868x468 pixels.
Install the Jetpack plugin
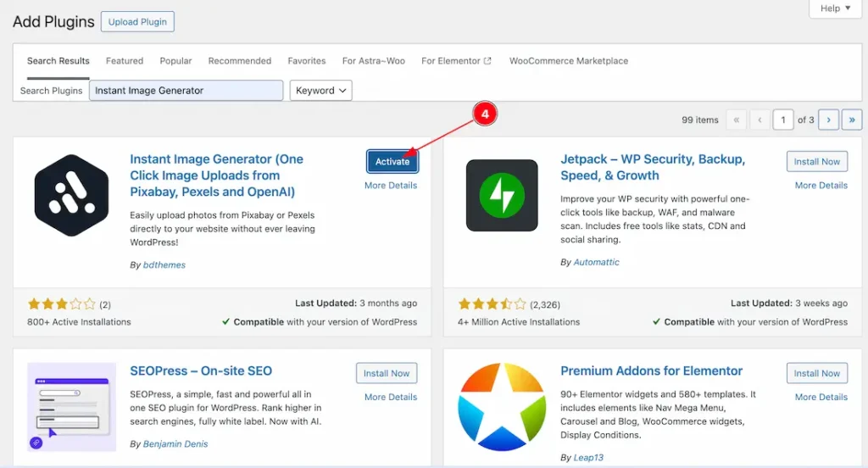coord(817,162)
